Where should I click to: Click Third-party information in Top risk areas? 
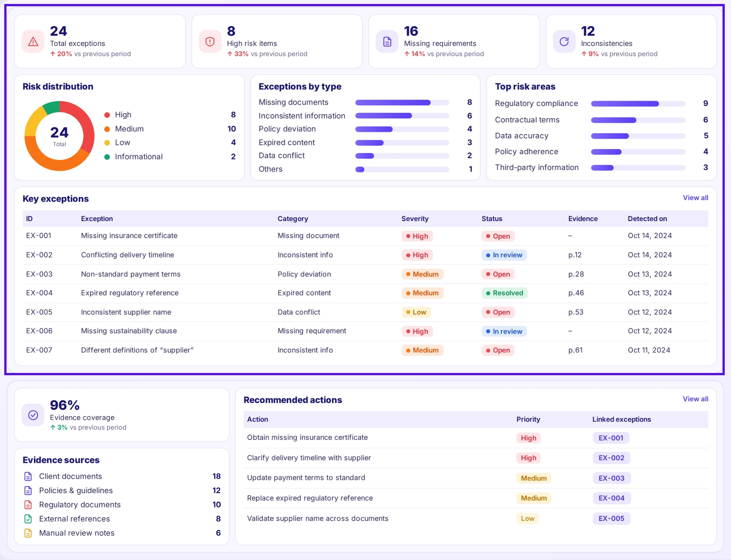click(537, 167)
